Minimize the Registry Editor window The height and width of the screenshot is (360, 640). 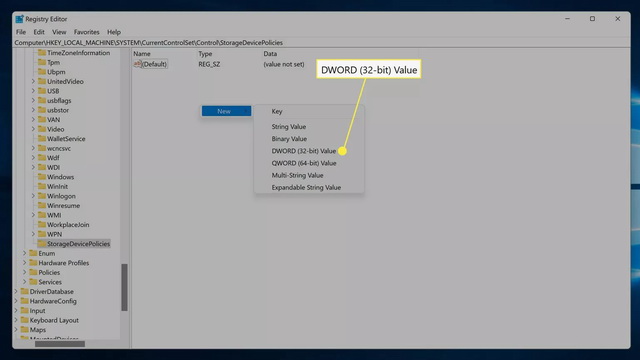coord(567,19)
